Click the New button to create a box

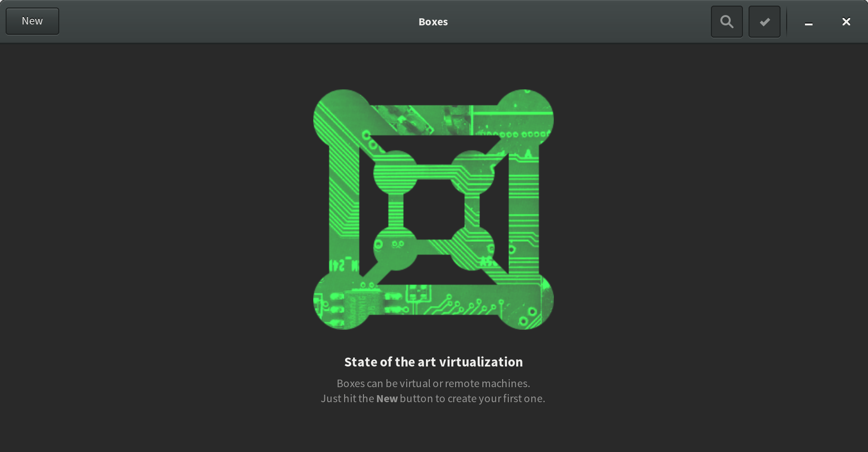point(32,21)
